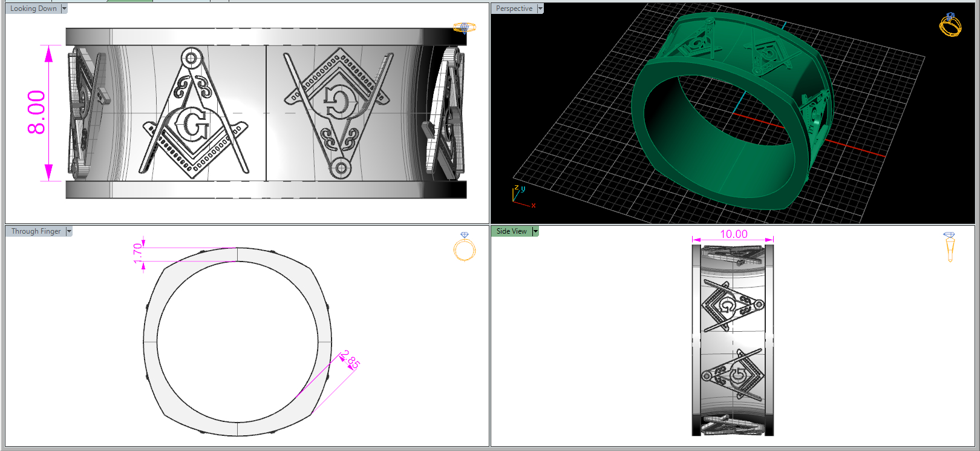Click the ring front-view icon in Through Finger view
The width and height of the screenshot is (980, 451).
pos(465,246)
